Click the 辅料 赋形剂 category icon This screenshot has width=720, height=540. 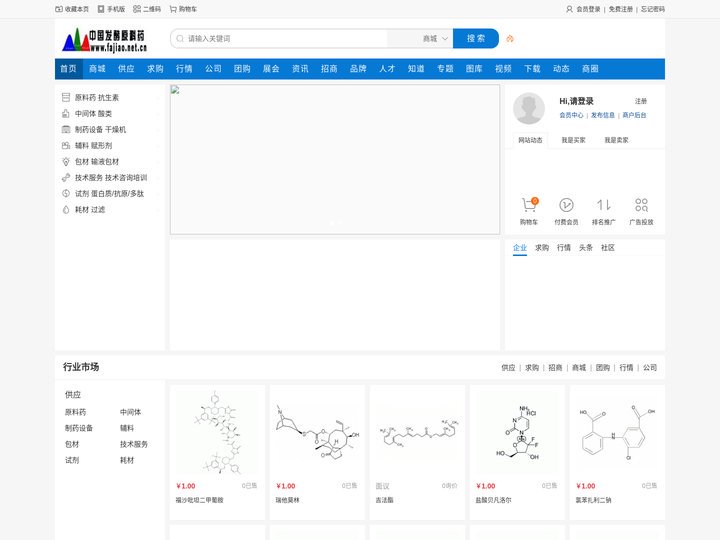coord(66,146)
